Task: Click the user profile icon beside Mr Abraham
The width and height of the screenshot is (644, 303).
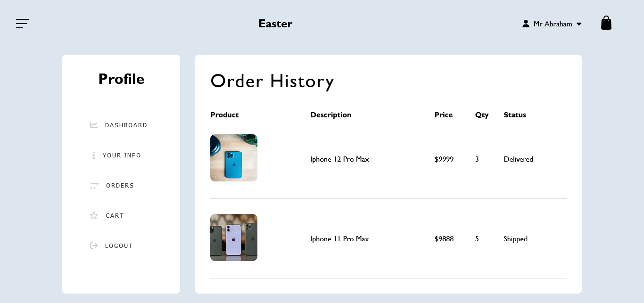Action: pyautogui.click(x=526, y=24)
